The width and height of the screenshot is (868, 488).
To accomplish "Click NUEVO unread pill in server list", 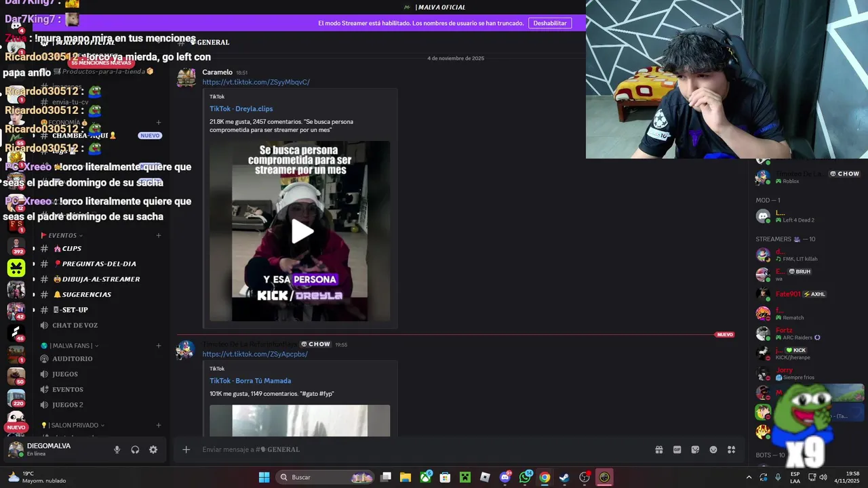I will (16, 428).
